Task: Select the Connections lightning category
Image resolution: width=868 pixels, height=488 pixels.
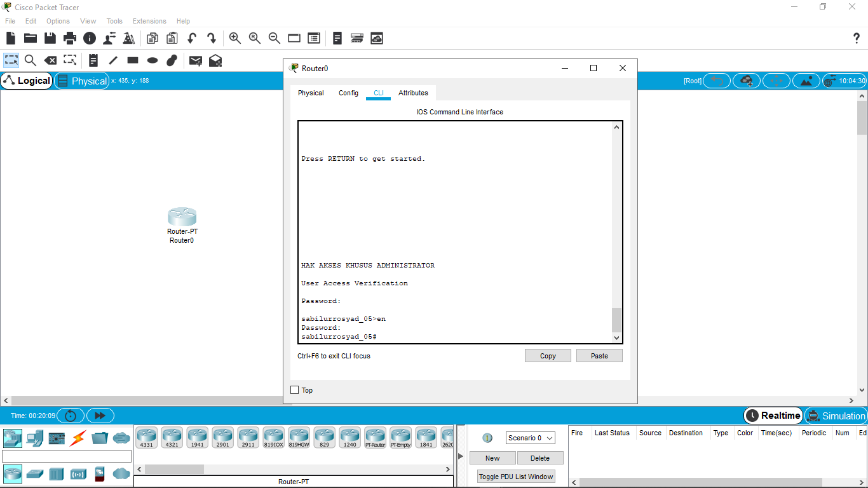Action: click(78, 438)
